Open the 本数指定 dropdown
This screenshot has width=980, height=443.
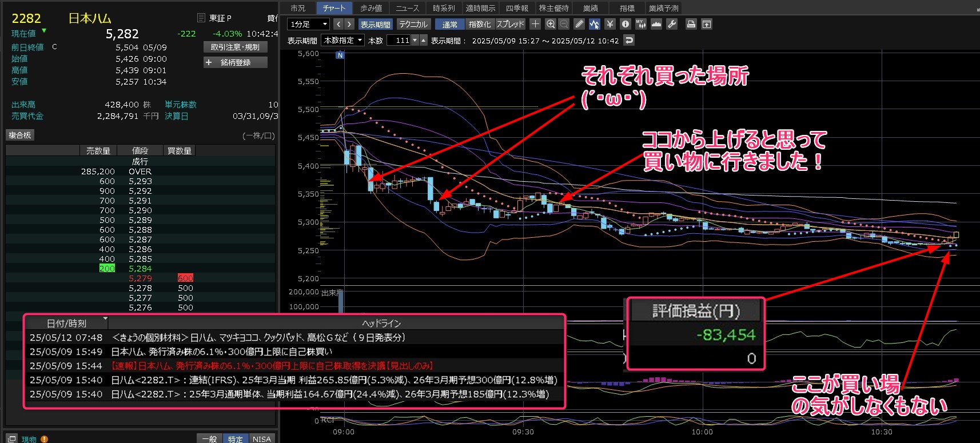[343, 40]
